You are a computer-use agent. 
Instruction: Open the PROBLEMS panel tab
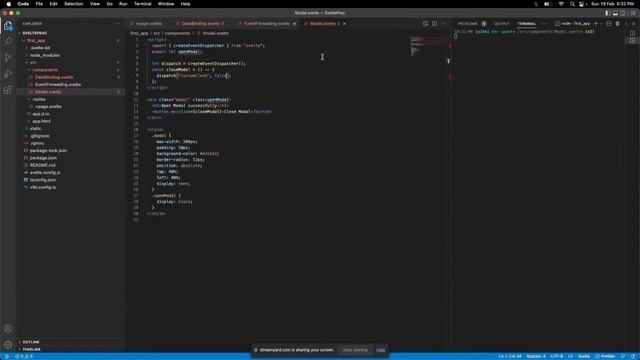(467, 24)
